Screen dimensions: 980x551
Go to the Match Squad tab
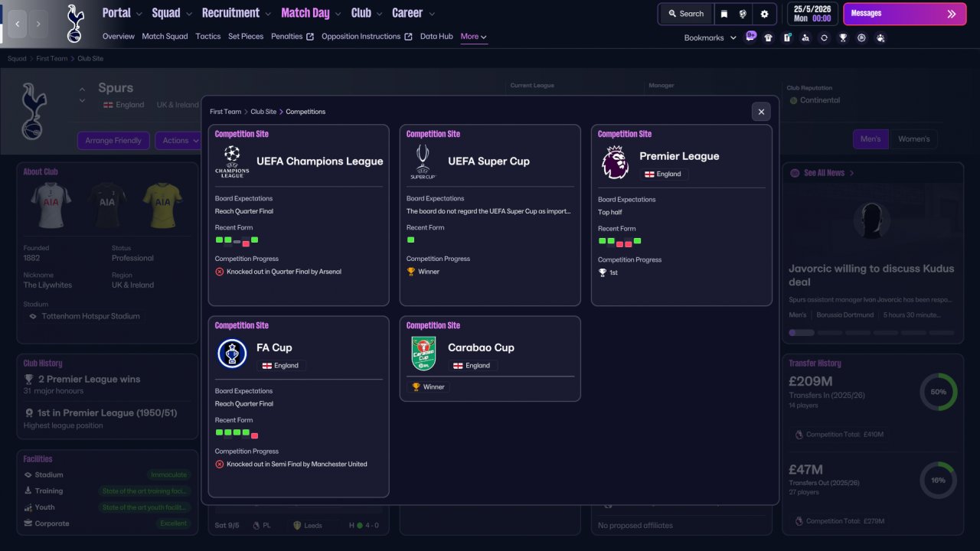click(x=165, y=37)
